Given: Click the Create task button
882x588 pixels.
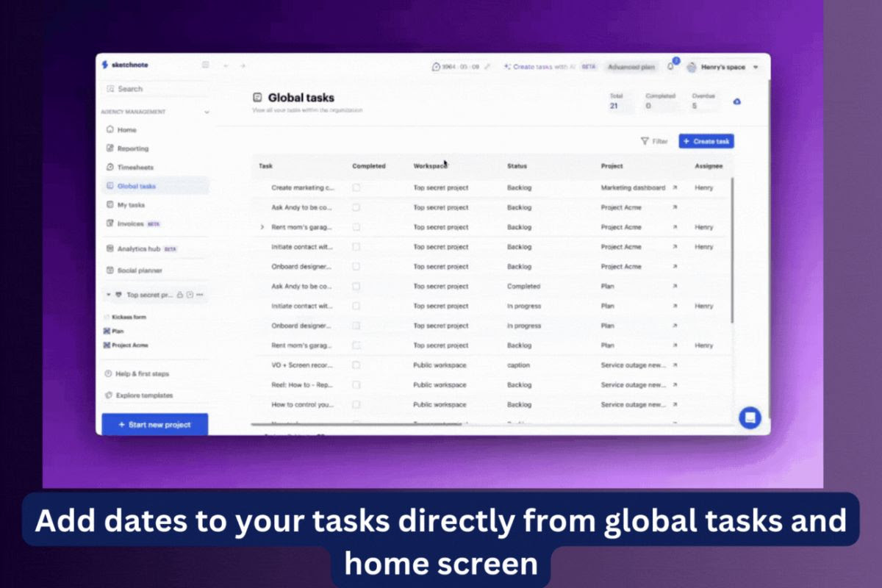Looking at the screenshot, I should click(706, 141).
